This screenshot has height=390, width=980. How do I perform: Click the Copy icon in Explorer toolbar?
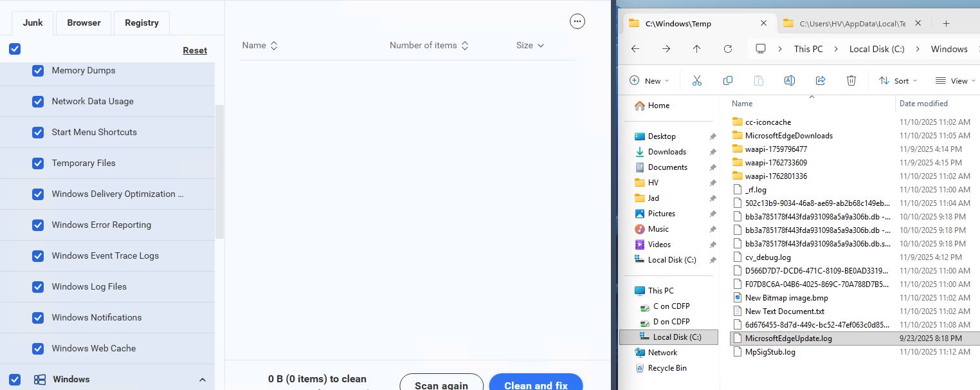(x=728, y=80)
